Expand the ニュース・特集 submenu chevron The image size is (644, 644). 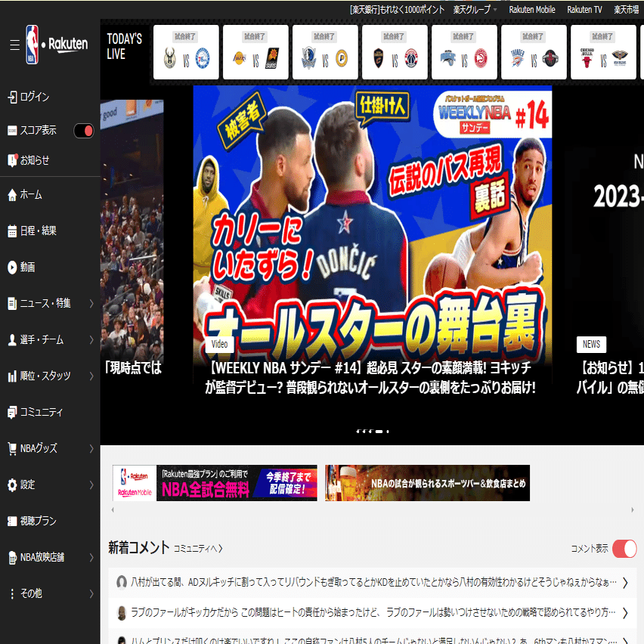(x=91, y=304)
